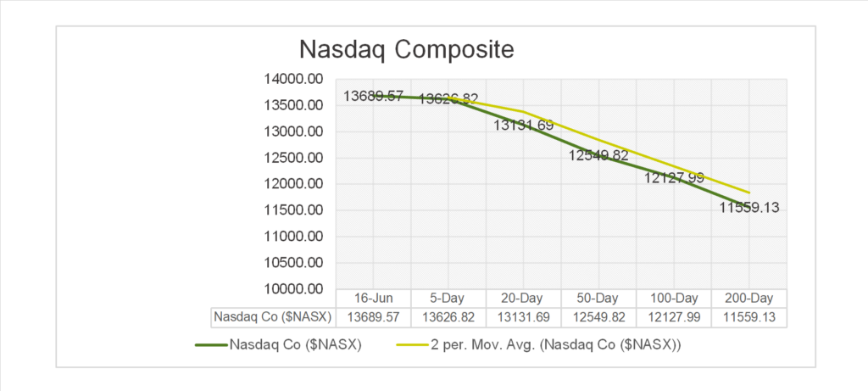Select the Nasdaq Composite chart title

407,50
